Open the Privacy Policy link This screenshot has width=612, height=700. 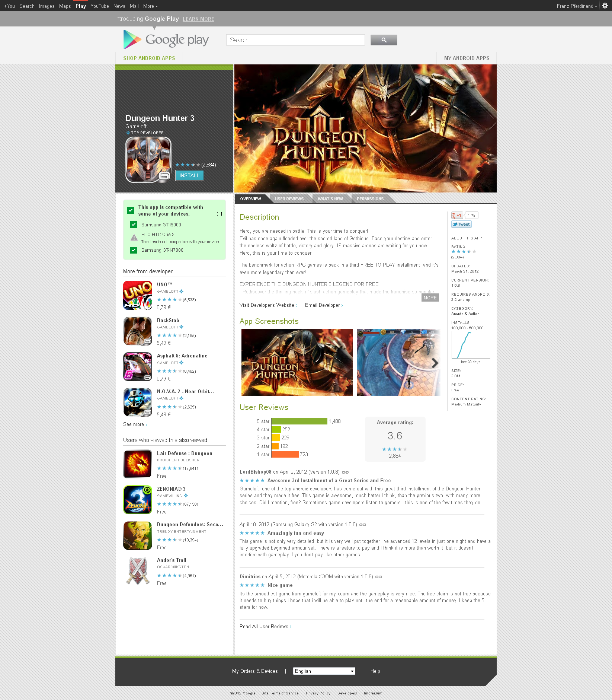318,693
